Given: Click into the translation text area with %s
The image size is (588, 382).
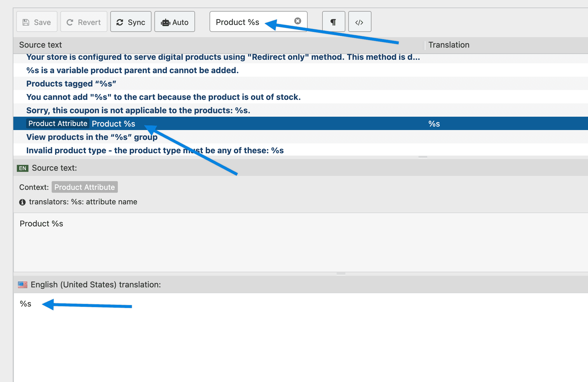Looking at the screenshot, I should click(x=301, y=338).
